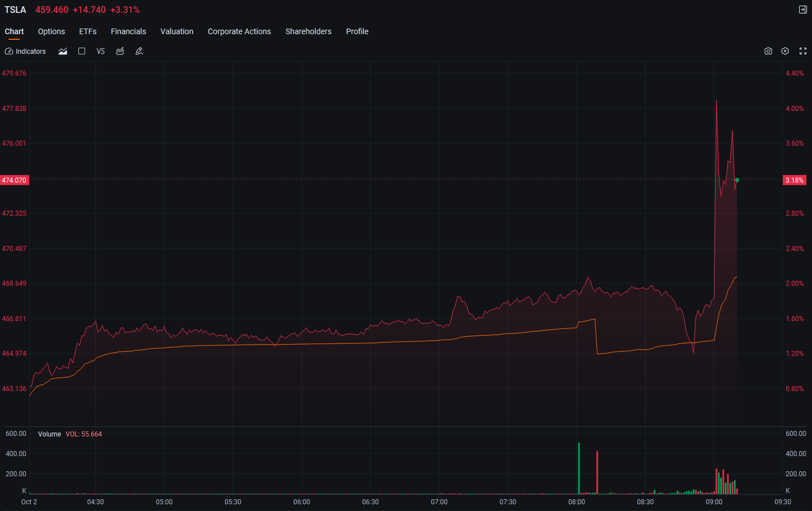Click the square layout icon

click(x=82, y=51)
